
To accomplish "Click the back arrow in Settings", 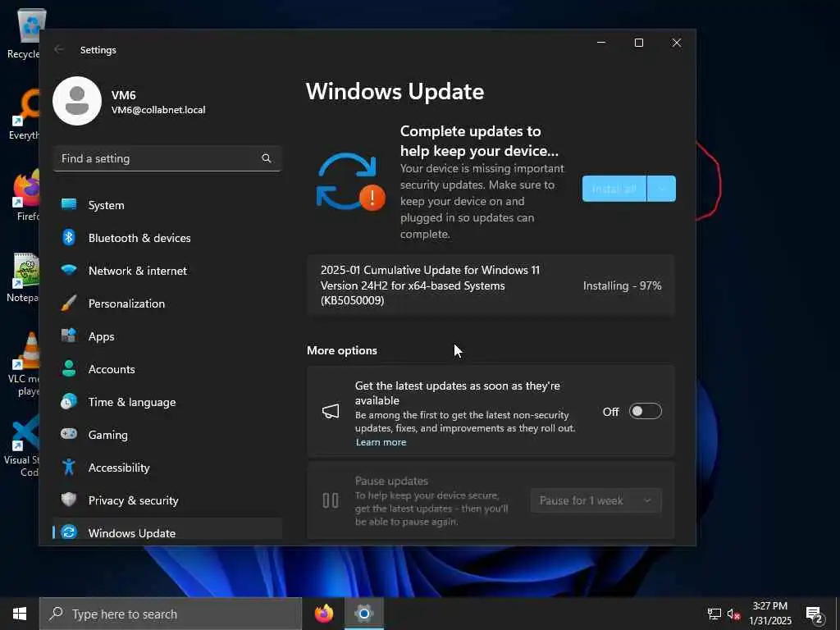I will pos(58,49).
